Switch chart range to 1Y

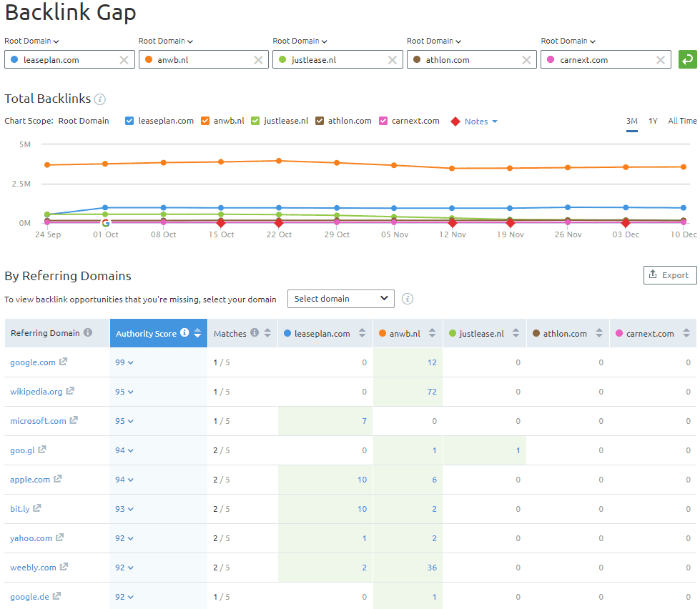[x=653, y=122]
